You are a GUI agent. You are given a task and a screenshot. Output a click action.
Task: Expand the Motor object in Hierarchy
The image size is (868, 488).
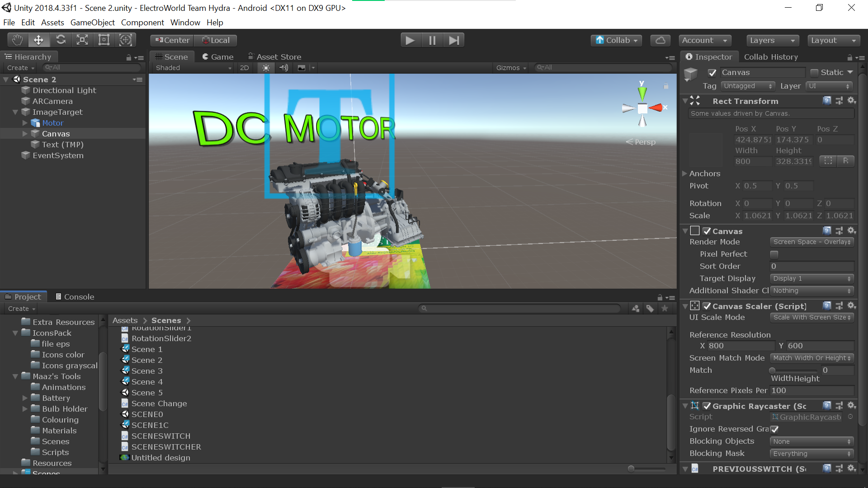click(25, 123)
